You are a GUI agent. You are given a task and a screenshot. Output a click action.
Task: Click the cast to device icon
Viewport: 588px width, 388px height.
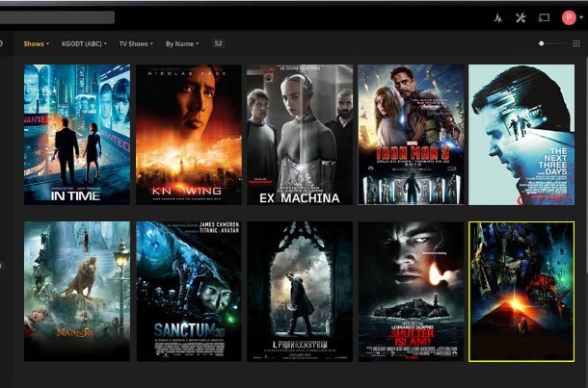click(544, 17)
